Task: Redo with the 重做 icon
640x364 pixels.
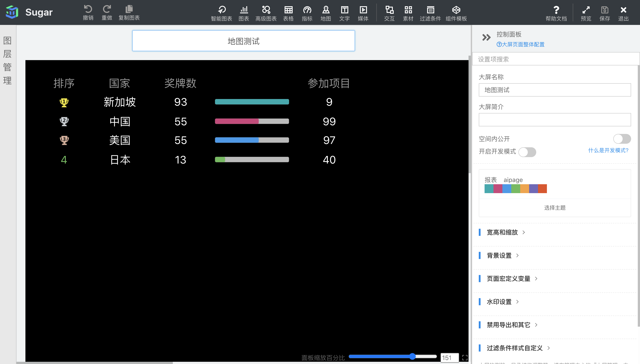Action: 107,12
